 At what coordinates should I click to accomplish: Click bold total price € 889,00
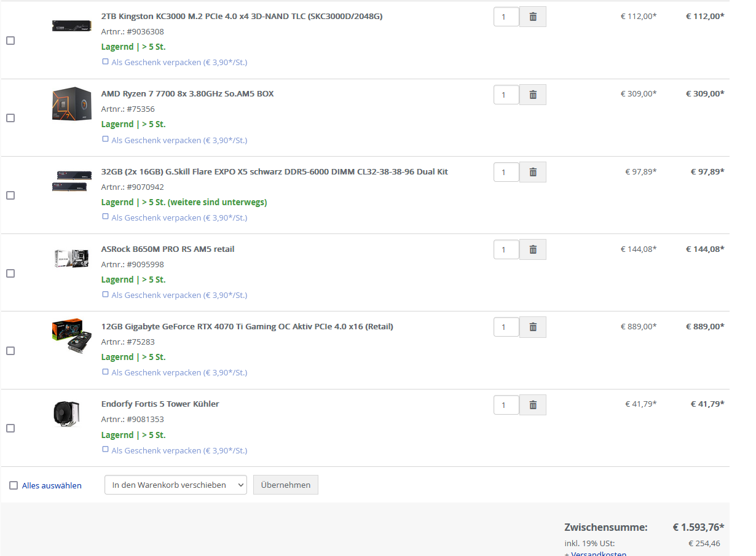[705, 326]
